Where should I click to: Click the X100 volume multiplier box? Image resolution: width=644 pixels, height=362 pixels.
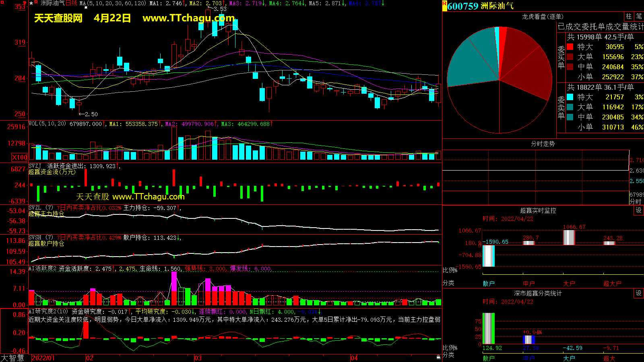20,157
